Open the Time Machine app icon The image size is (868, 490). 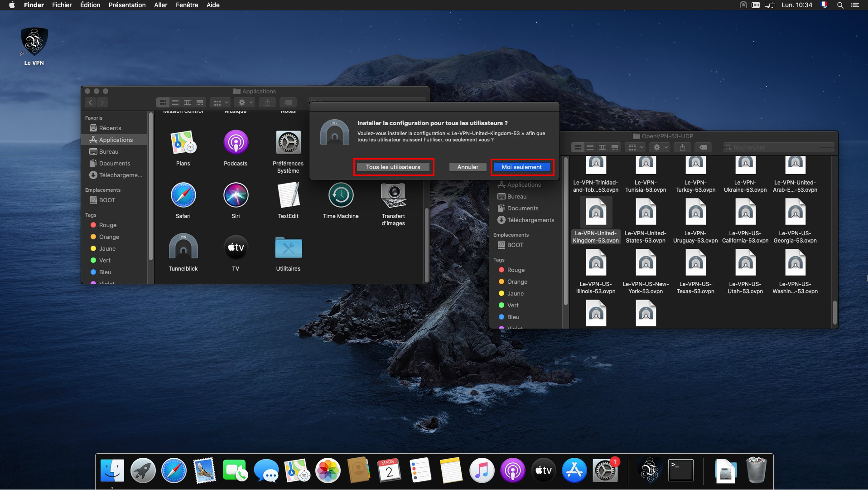coord(341,200)
